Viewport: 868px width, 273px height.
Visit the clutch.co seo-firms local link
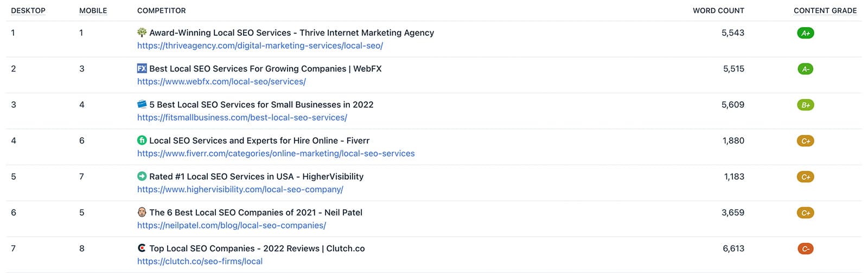[x=200, y=261]
